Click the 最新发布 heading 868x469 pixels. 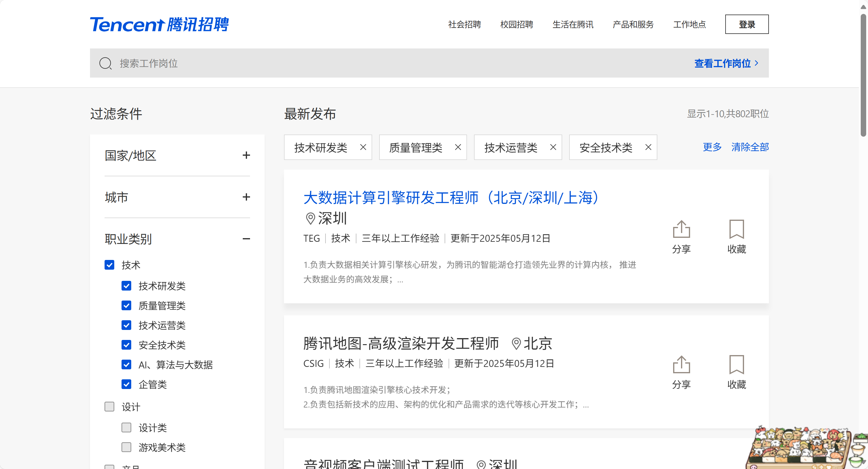310,114
